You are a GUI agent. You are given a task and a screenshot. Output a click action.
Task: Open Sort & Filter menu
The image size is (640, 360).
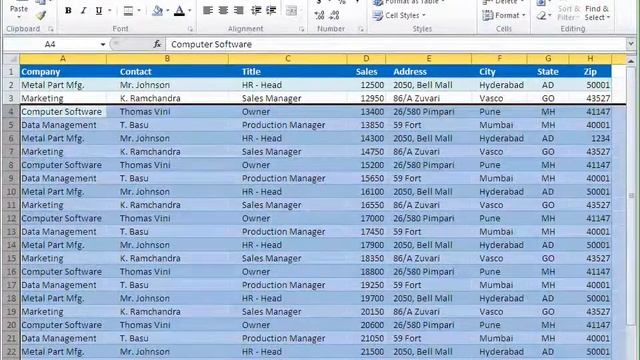tap(569, 13)
